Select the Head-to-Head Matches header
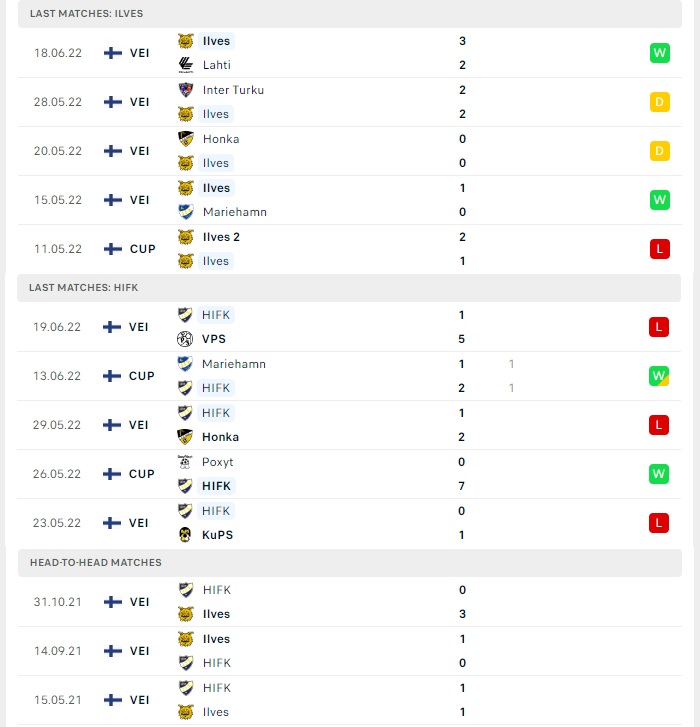The width and height of the screenshot is (700, 727). click(x=350, y=562)
